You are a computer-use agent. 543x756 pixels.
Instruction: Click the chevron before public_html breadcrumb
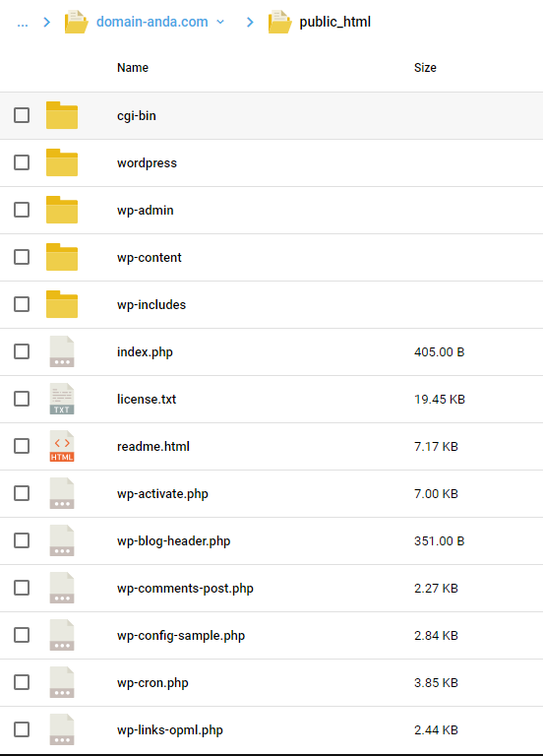(x=250, y=22)
